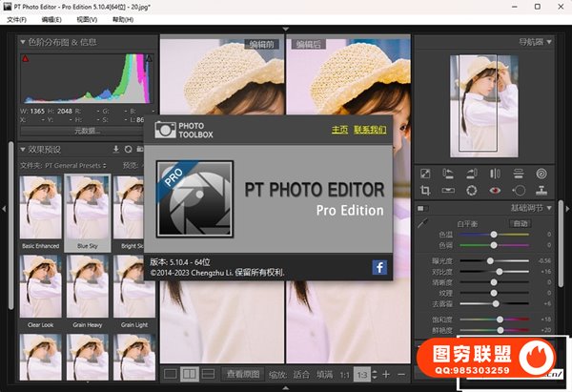Screen dimensions: 572x392
Task: Click the reset presets circular icon
Action: [128, 149]
